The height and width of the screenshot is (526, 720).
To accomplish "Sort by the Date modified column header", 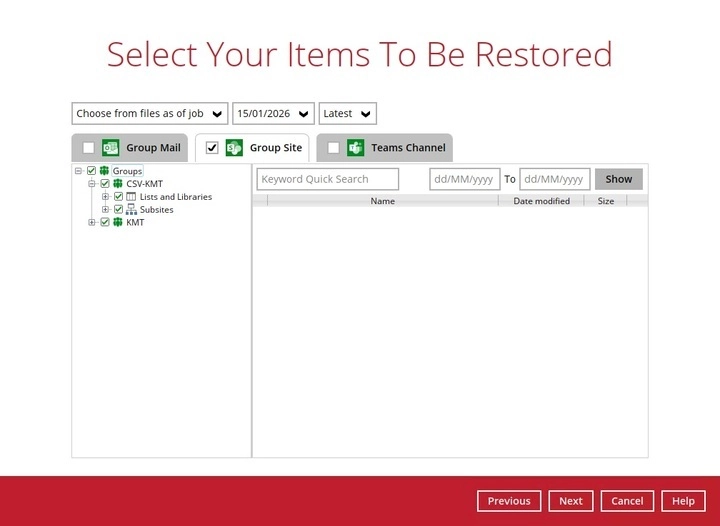I will click(x=541, y=201).
